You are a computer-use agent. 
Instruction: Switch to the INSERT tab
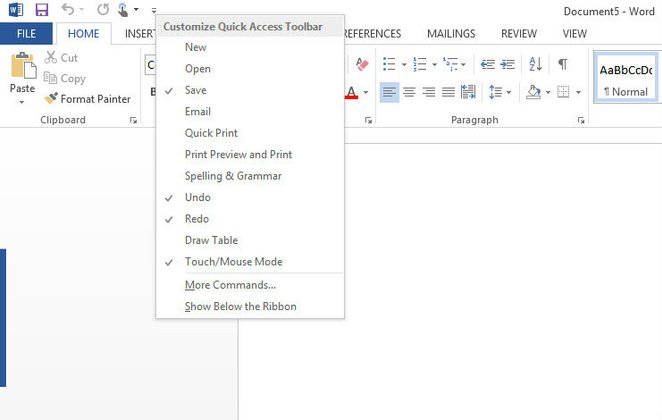(x=140, y=34)
